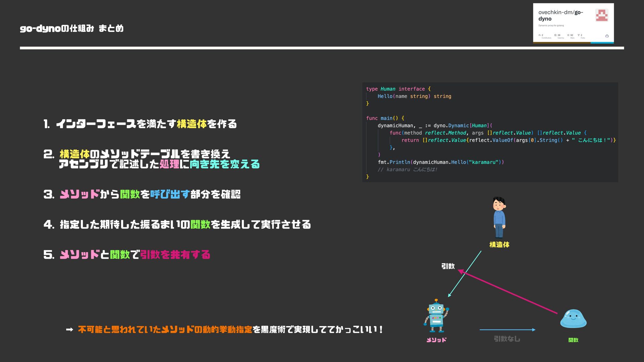Click the star icon beside 92
Screen dimensions: 644x362
coord(568,35)
